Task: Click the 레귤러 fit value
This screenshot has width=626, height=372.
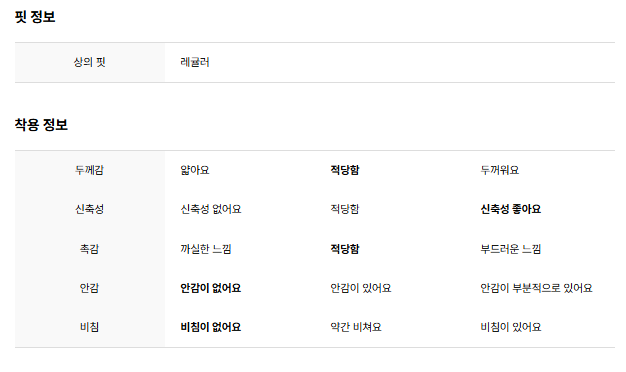Action: tap(195, 62)
